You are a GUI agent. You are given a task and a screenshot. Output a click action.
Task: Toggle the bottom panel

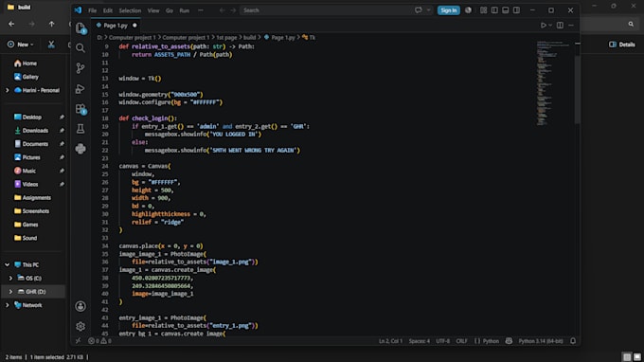click(506, 10)
